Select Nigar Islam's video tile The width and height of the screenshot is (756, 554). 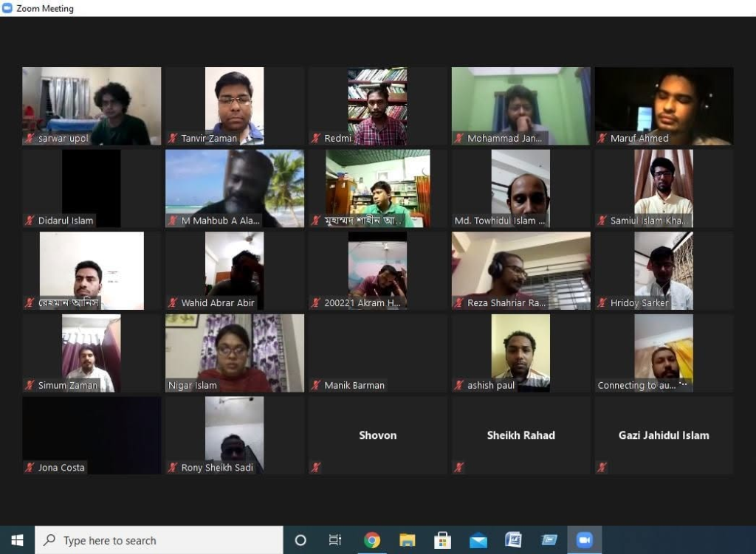(x=235, y=353)
